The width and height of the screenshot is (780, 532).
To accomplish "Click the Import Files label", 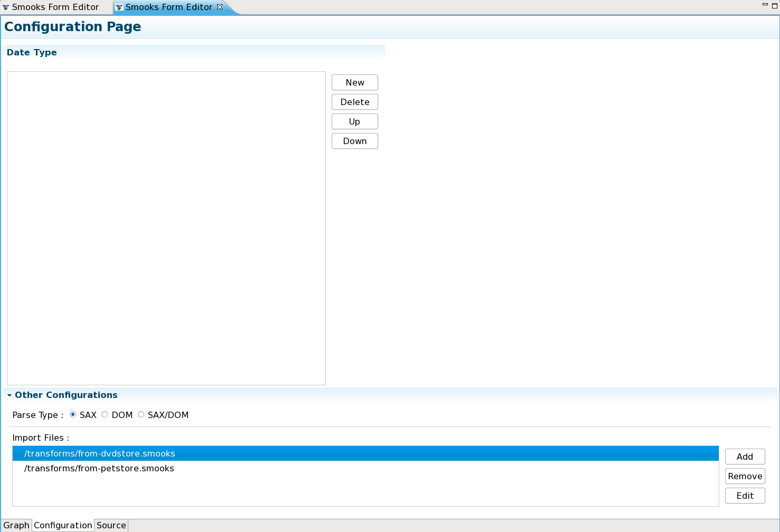I will tap(41, 438).
